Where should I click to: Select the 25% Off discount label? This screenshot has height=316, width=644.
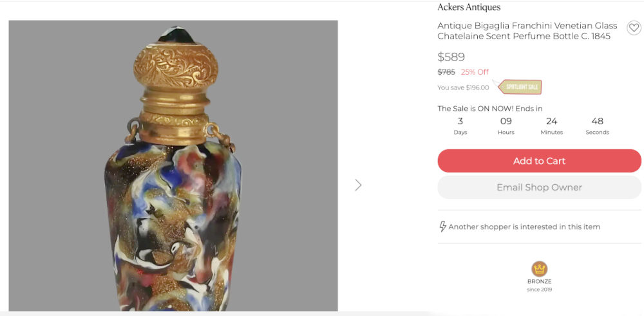[x=475, y=72]
